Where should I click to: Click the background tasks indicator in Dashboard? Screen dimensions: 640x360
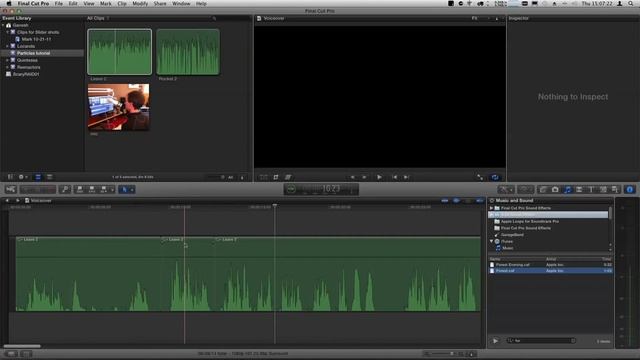(x=291, y=189)
